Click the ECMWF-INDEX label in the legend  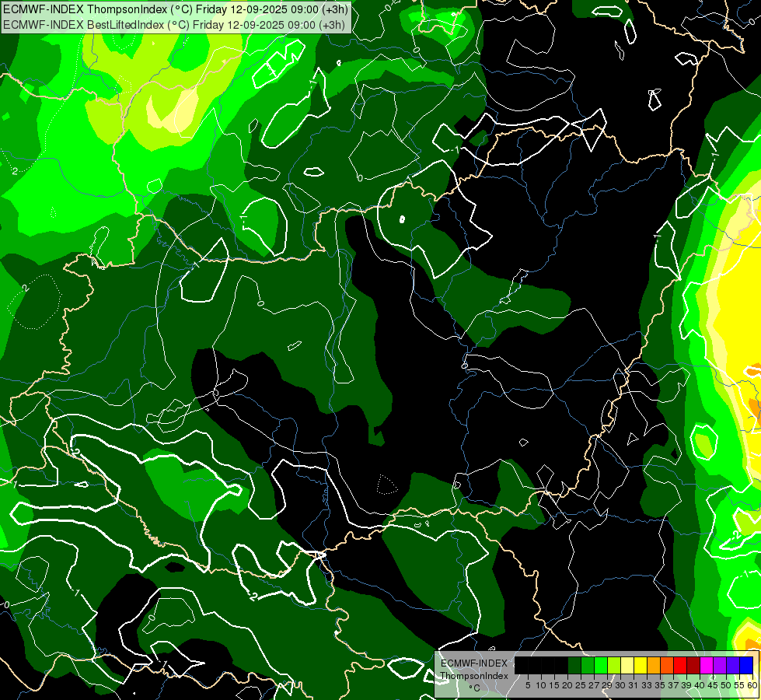(x=473, y=663)
